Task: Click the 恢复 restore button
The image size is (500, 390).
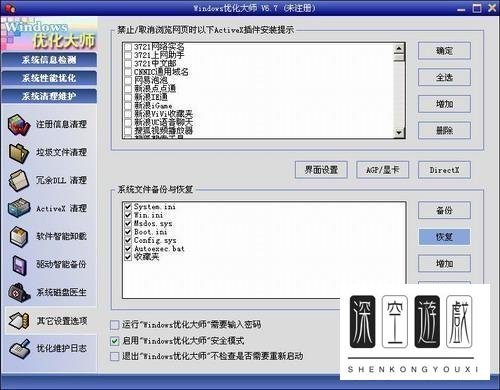Action: pyautogui.click(x=444, y=237)
